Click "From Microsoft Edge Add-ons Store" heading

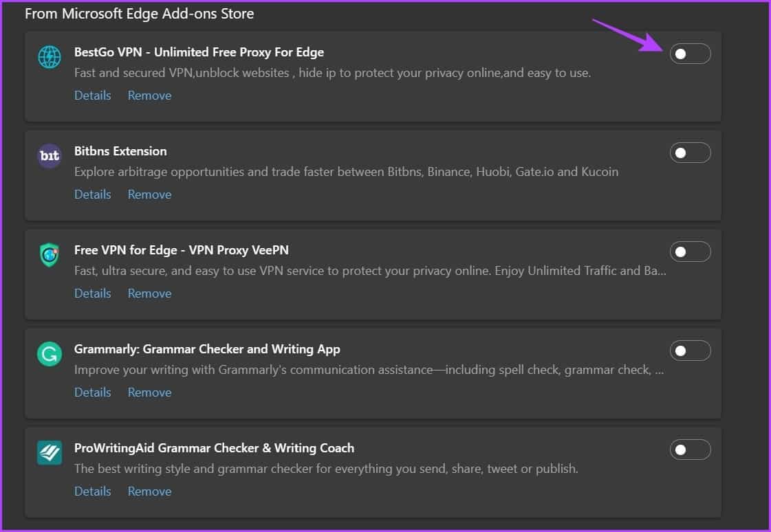[x=139, y=14]
